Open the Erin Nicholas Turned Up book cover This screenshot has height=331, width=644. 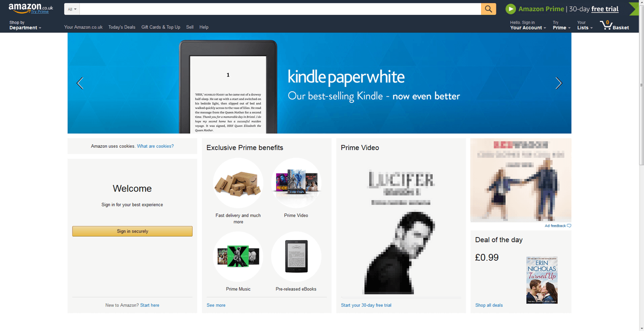click(x=542, y=280)
